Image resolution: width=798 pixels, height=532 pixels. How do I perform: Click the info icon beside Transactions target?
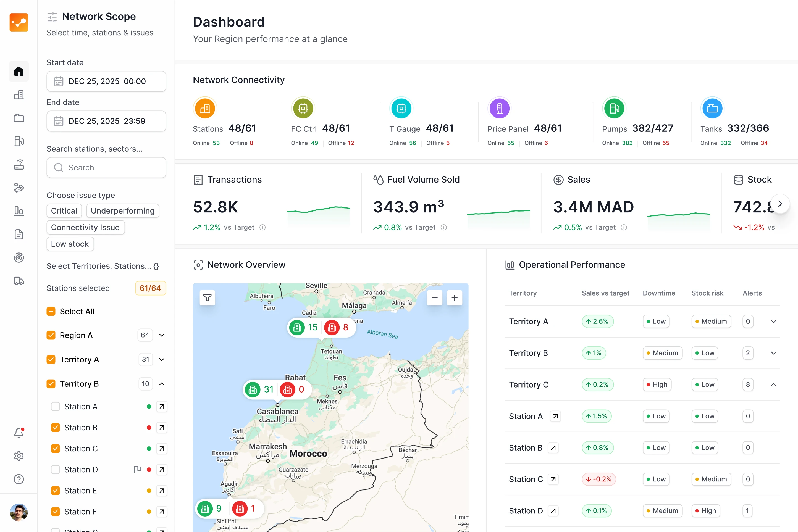[262, 227]
